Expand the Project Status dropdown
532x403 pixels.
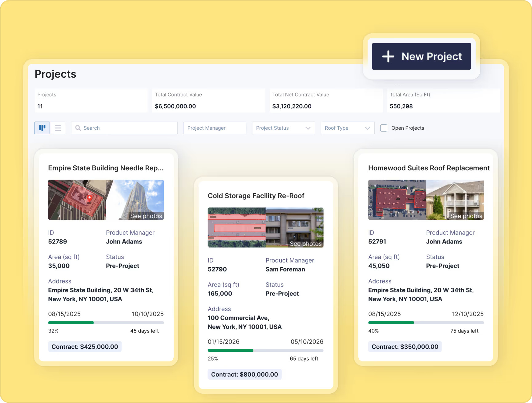(283, 128)
